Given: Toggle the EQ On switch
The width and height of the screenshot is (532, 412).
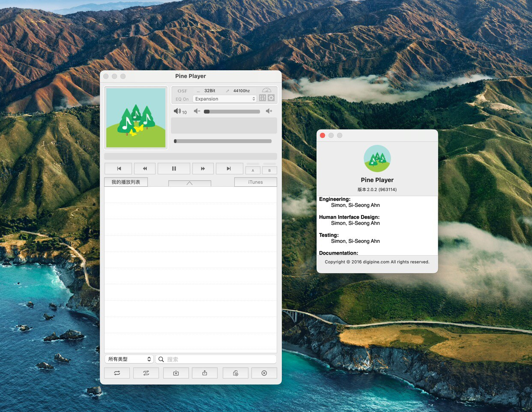Looking at the screenshot, I should [x=182, y=99].
